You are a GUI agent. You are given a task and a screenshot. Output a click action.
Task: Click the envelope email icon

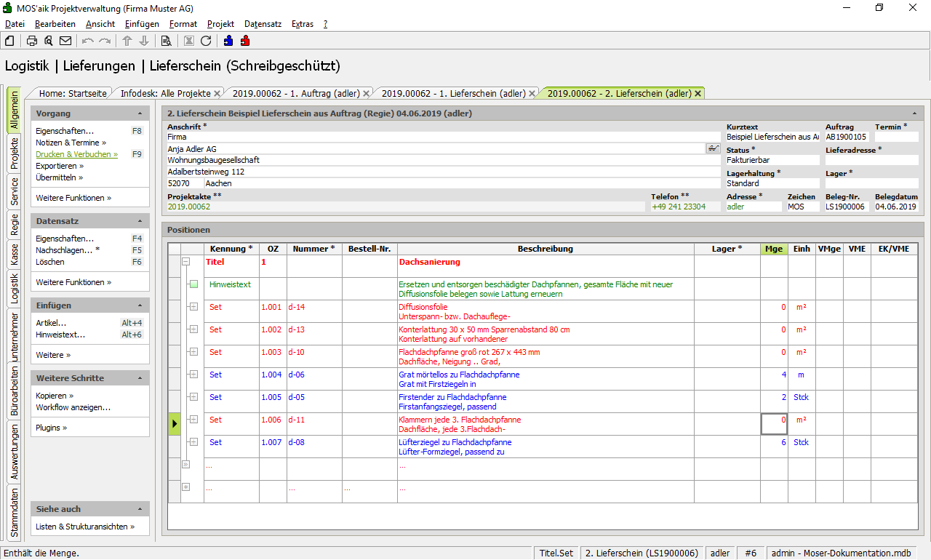tap(65, 41)
